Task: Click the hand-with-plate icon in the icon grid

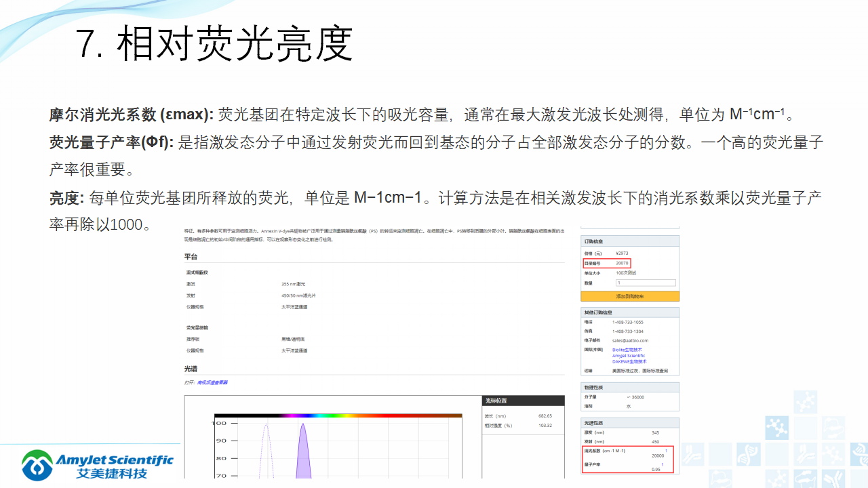Action: click(x=833, y=428)
